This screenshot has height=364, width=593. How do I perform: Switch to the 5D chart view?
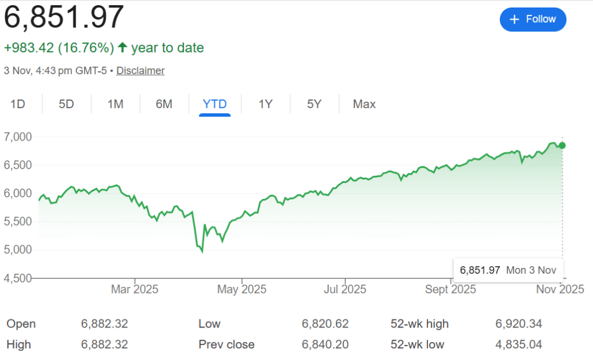[65, 104]
